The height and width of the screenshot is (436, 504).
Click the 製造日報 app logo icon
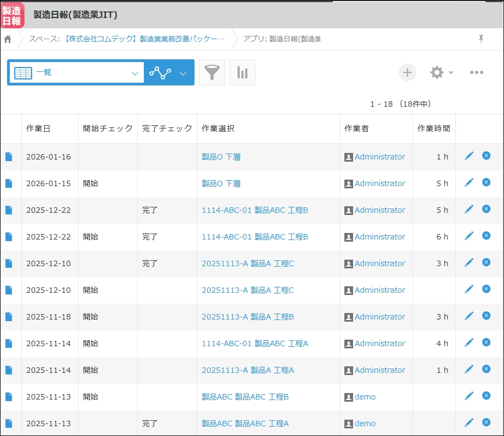tap(12, 15)
